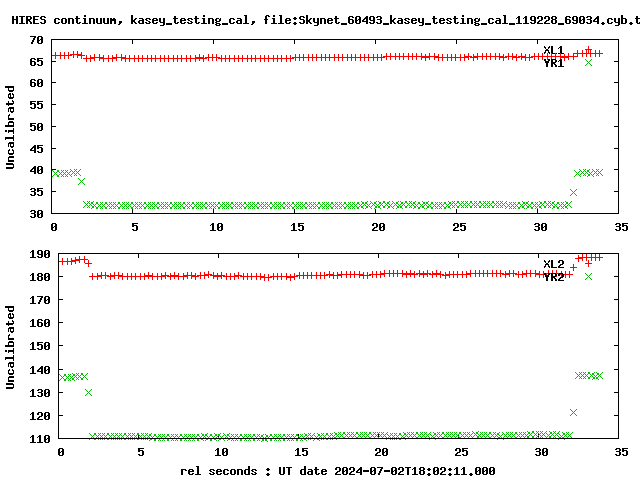Click the HIRES continuum plot title text

(x=326, y=20)
